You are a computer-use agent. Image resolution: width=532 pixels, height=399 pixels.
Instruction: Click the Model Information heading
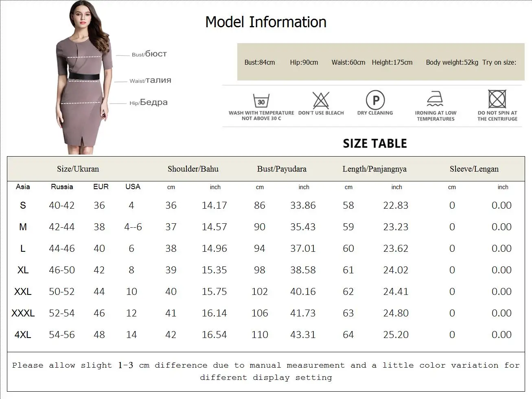(x=266, y=22)
